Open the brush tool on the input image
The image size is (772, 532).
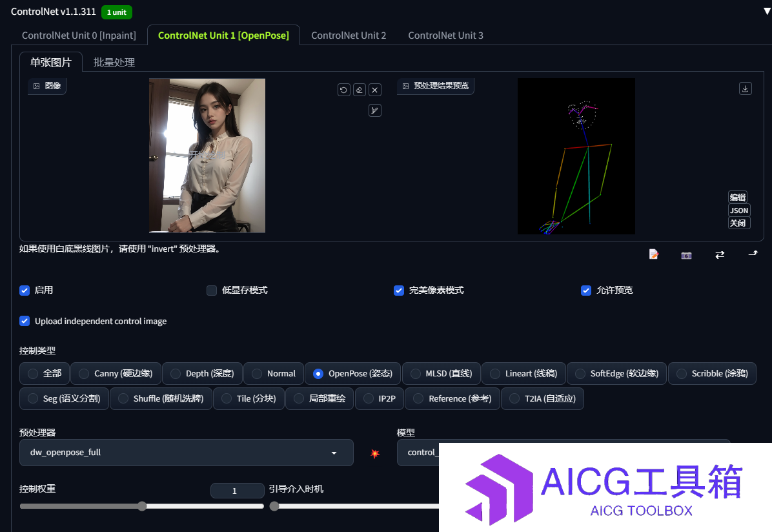[x=375, y=110]
